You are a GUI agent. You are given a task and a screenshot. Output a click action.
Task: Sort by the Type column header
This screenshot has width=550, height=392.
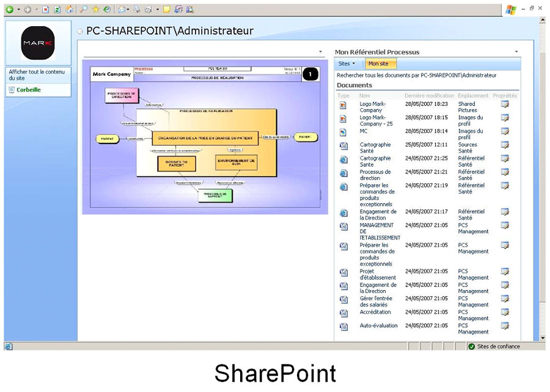(x=343, y=96)
